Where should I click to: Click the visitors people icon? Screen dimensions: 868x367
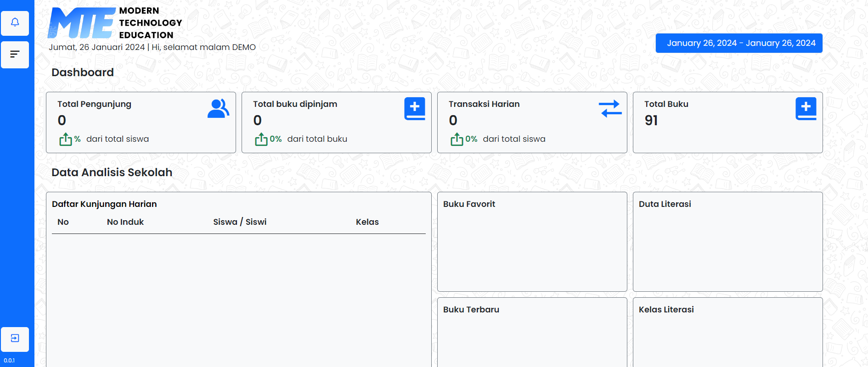218,109
